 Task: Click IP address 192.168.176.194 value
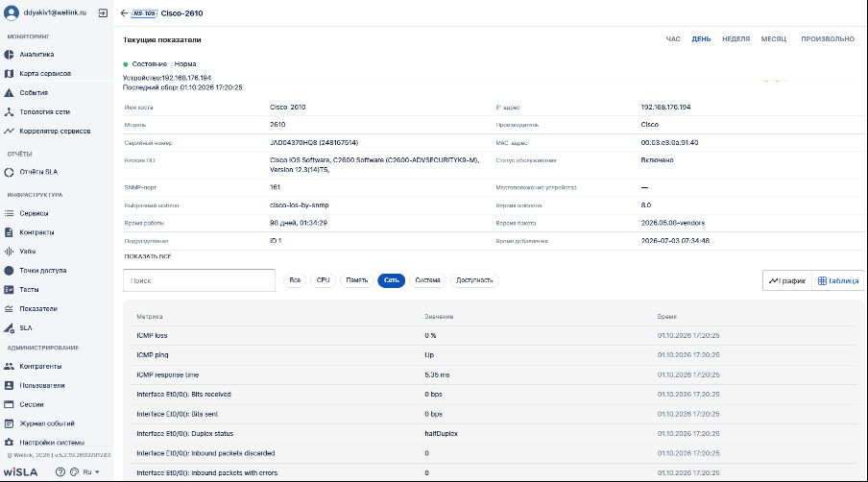pyautogui.click(x=665, y=108)
